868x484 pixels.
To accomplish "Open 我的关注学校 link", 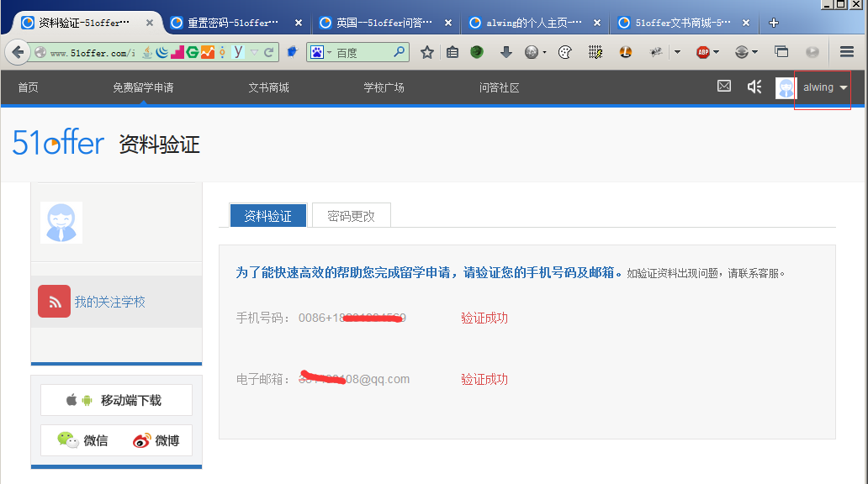I will (x=109, y=302).
